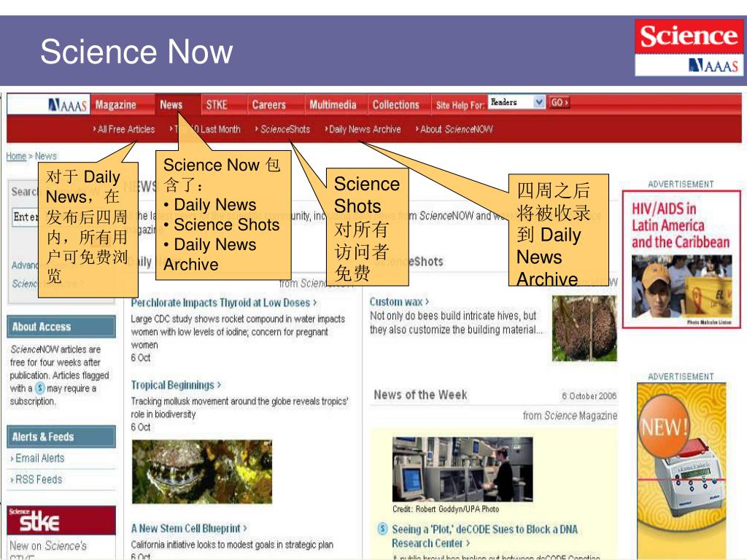Click the HIV/AIDS in Latin America advertisement
This screenshot has width=747, height=560.
[681, 260]
